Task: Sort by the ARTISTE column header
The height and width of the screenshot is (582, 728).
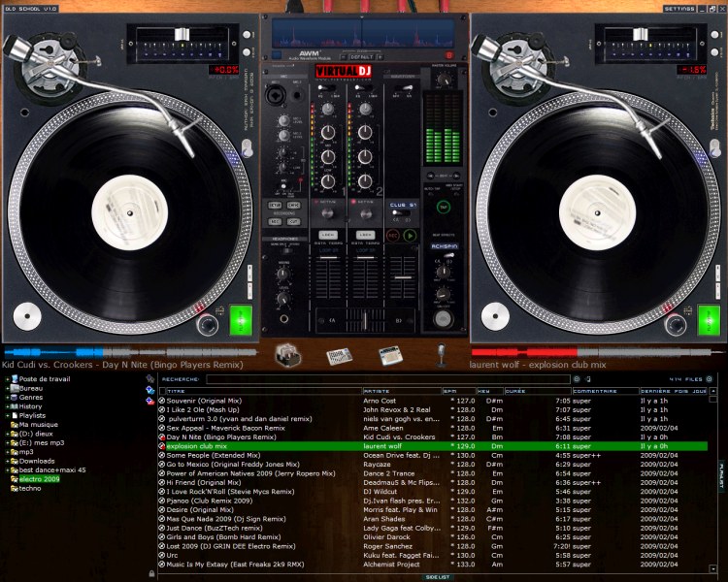Action: click(x=402, y=391)
